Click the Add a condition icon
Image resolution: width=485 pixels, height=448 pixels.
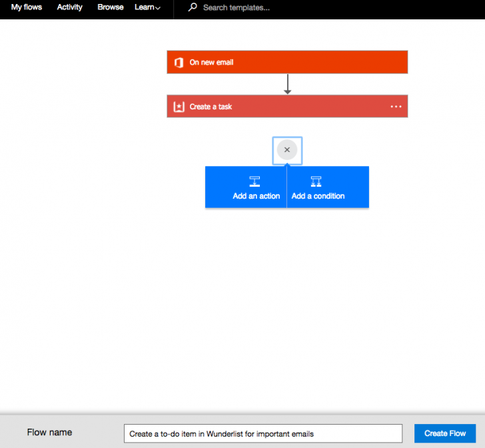point(316,181)
